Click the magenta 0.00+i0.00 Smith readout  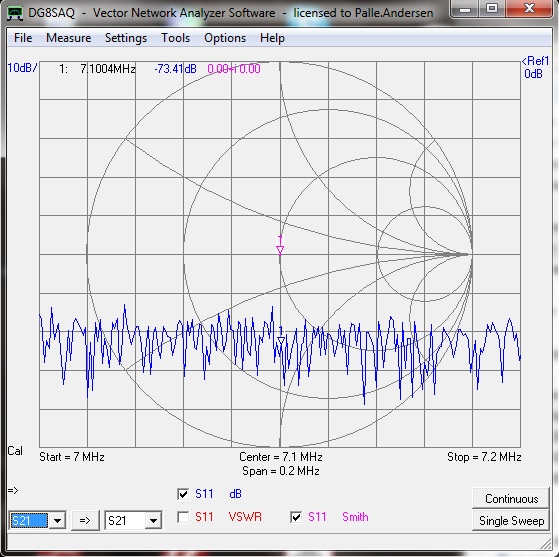tap(234, 68)
